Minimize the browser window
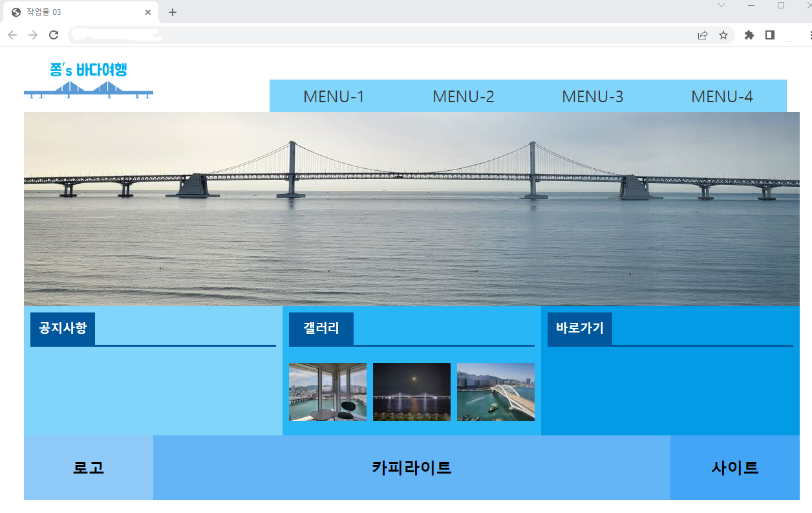This screenshot has width=812, height=513. (751, 5)
